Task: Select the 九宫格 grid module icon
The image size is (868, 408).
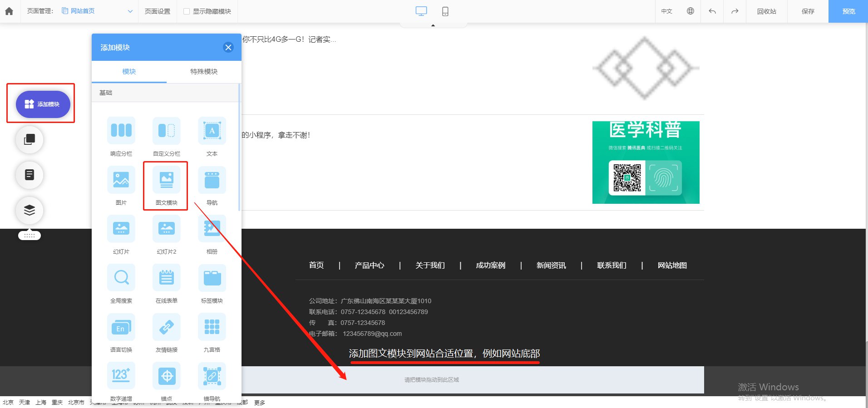Action: pos(212,327)
